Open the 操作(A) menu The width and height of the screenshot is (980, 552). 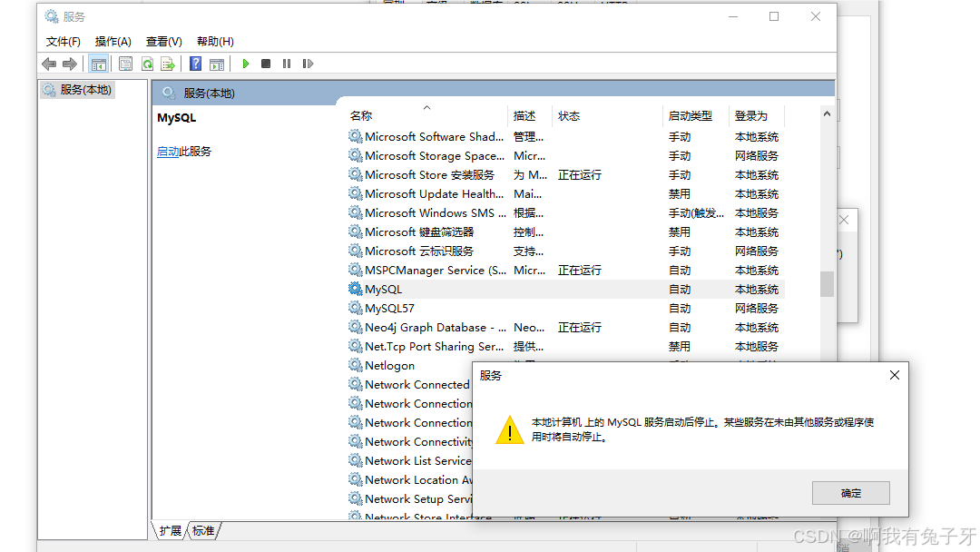click(x=113, y=41)
